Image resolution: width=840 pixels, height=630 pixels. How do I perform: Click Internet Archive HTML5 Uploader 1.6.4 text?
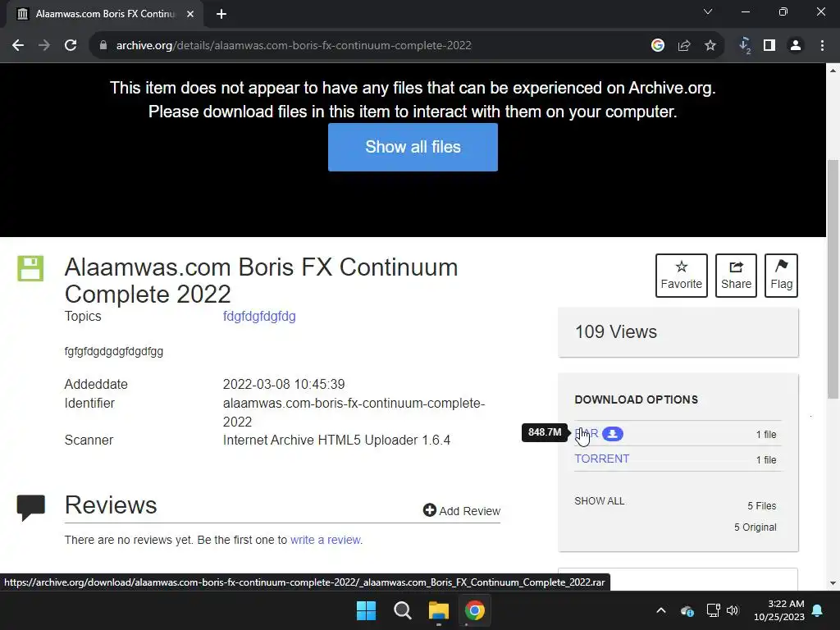tap(336, 440)
